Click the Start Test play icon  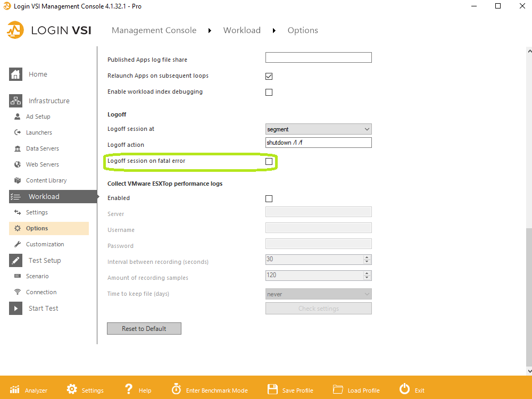click(15, 309)
